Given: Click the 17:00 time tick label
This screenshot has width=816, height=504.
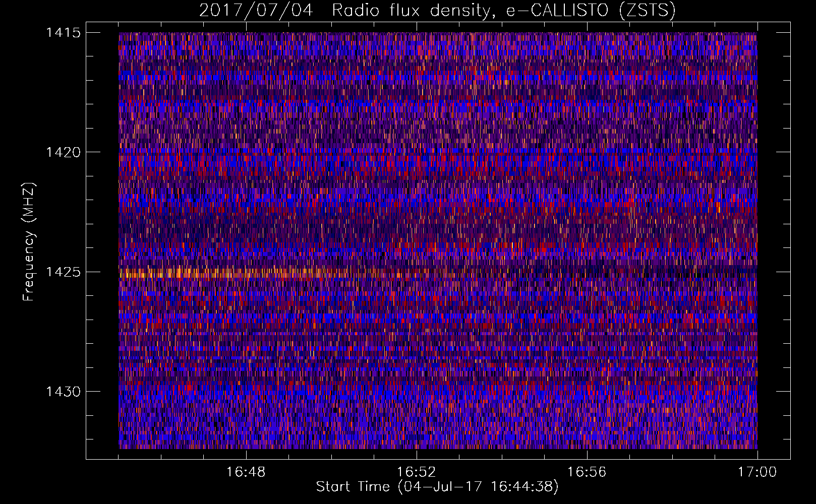Looking at the screenshot, I should pyautogui.click(x=757, y=472).
